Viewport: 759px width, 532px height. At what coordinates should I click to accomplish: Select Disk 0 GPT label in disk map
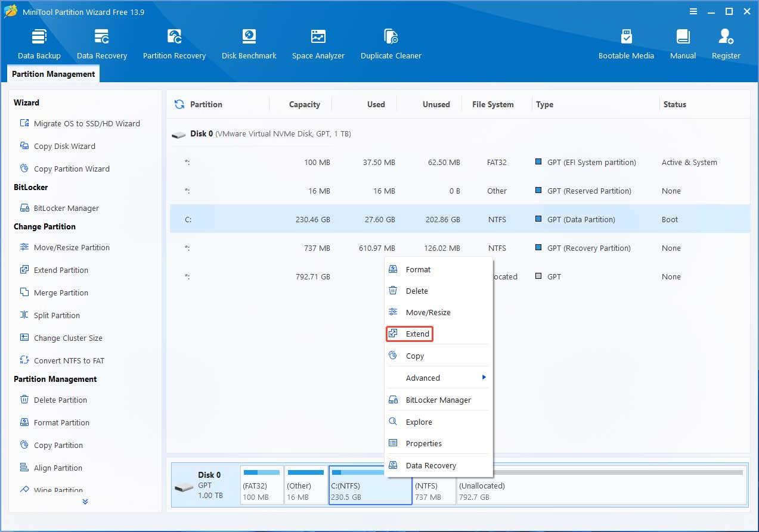206,485
